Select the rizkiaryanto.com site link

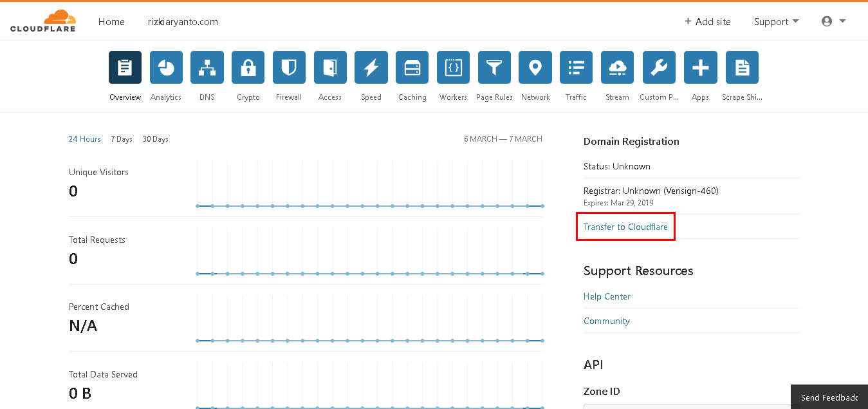(x=183, y=21)
